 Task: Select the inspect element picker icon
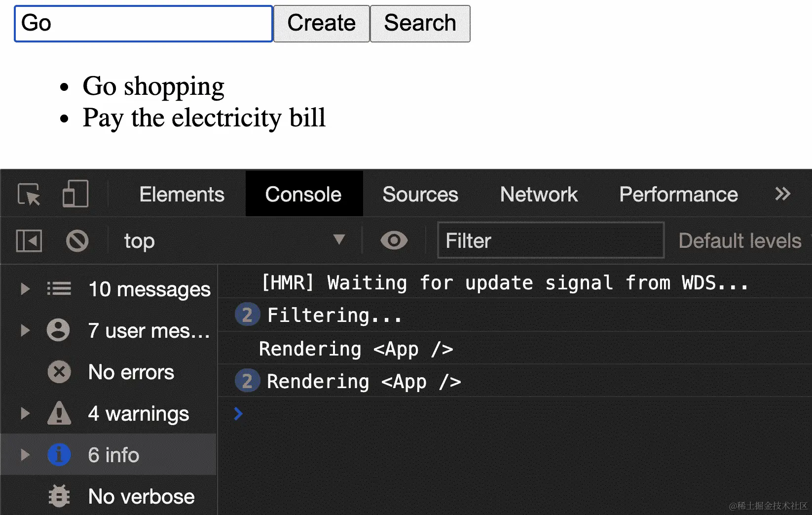(29, 194)
